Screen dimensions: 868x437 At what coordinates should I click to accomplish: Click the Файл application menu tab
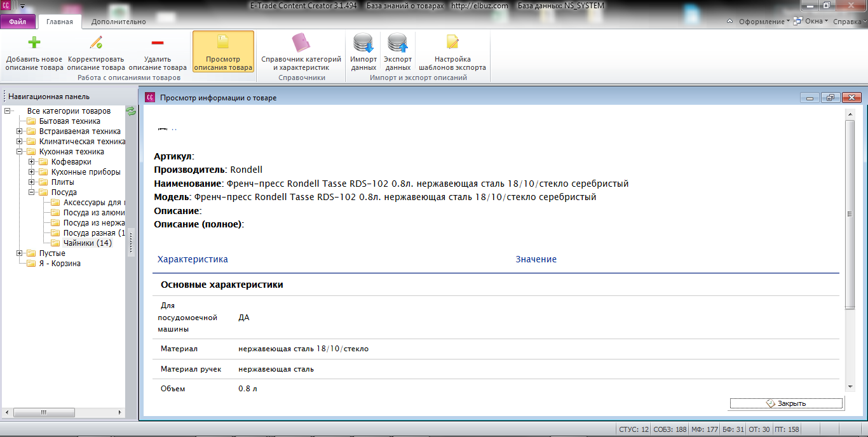click(x=18, y=22)
